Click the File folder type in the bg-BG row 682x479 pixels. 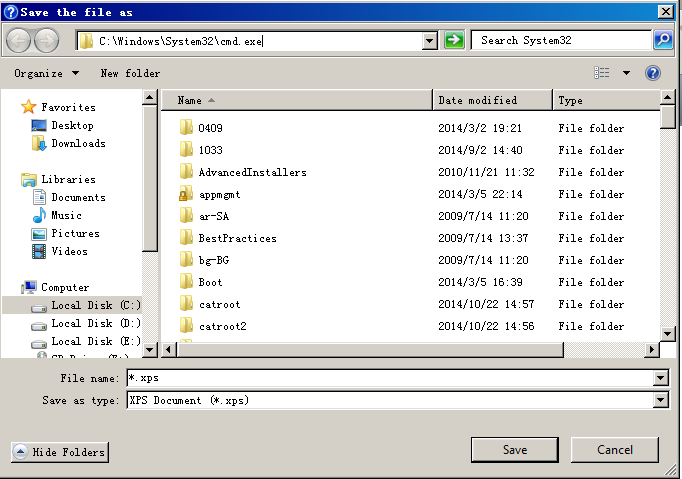coord(591,260)
